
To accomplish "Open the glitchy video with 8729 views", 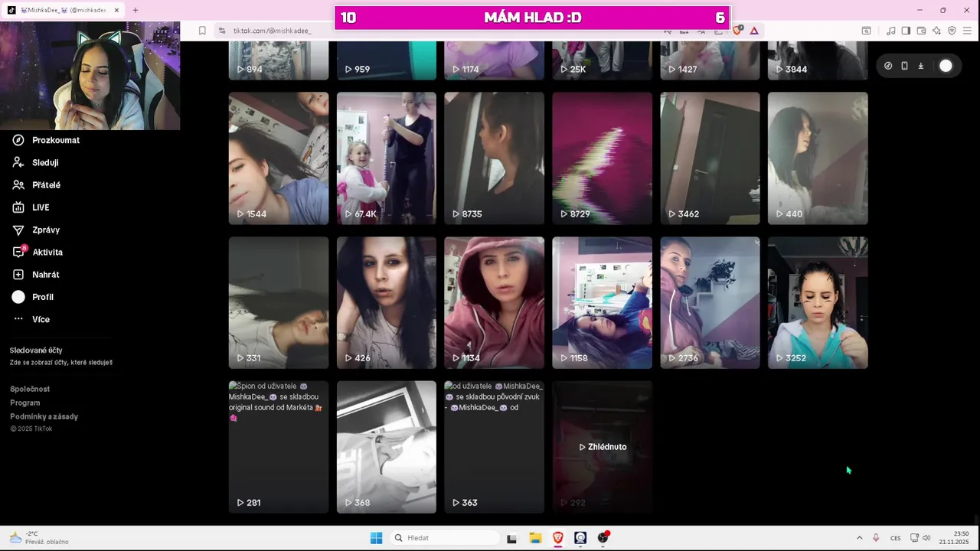I will [x=603, y=158].
